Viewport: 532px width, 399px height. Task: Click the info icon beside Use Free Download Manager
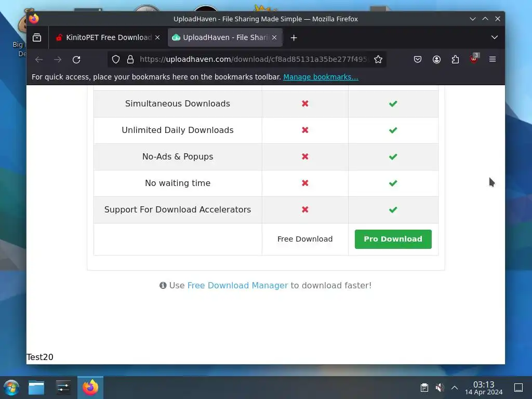(x=163, y=285)
